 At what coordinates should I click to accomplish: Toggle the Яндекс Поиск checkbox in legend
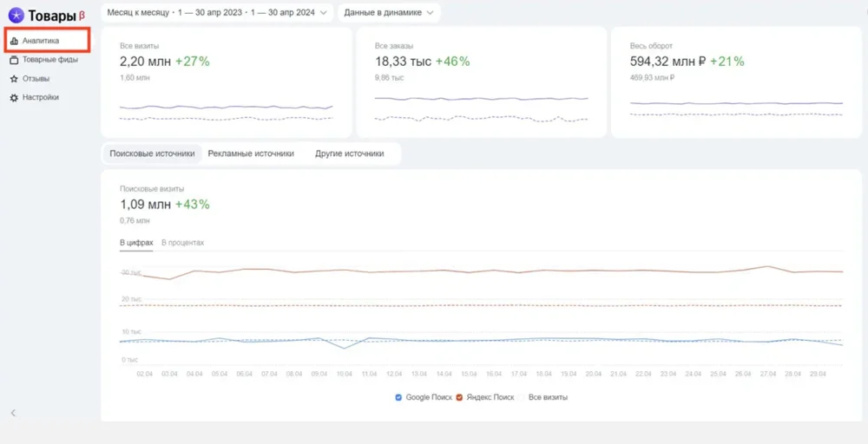coord(459,397)
